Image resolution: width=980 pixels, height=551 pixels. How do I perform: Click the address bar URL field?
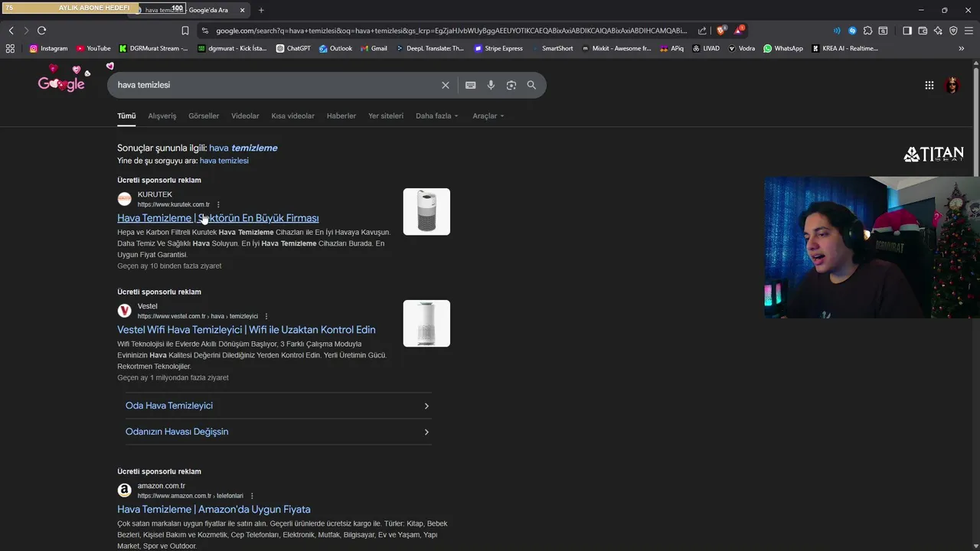coord(452,31)
